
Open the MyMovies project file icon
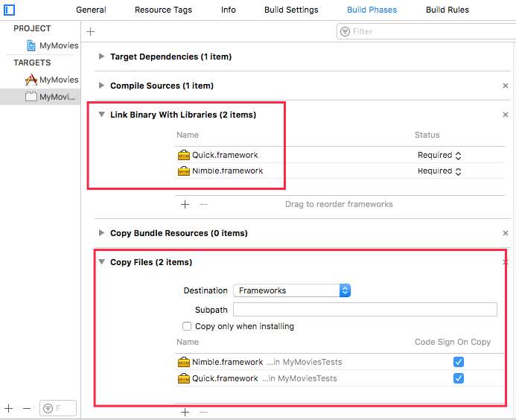pyautogui.click(x=31, y=45)
